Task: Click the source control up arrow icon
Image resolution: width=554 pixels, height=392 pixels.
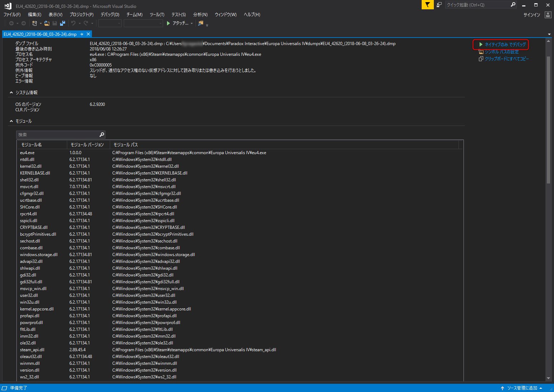Action: point(502,388)
